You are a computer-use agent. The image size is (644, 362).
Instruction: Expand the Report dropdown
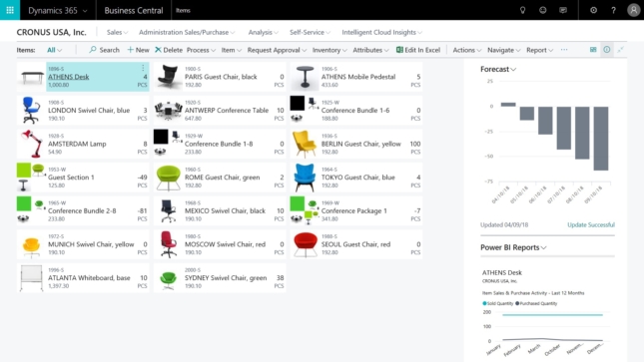click(x=540, y=50)
